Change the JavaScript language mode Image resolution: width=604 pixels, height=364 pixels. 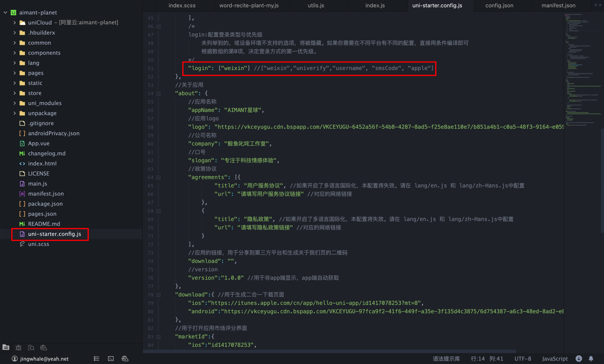point(555,359)
